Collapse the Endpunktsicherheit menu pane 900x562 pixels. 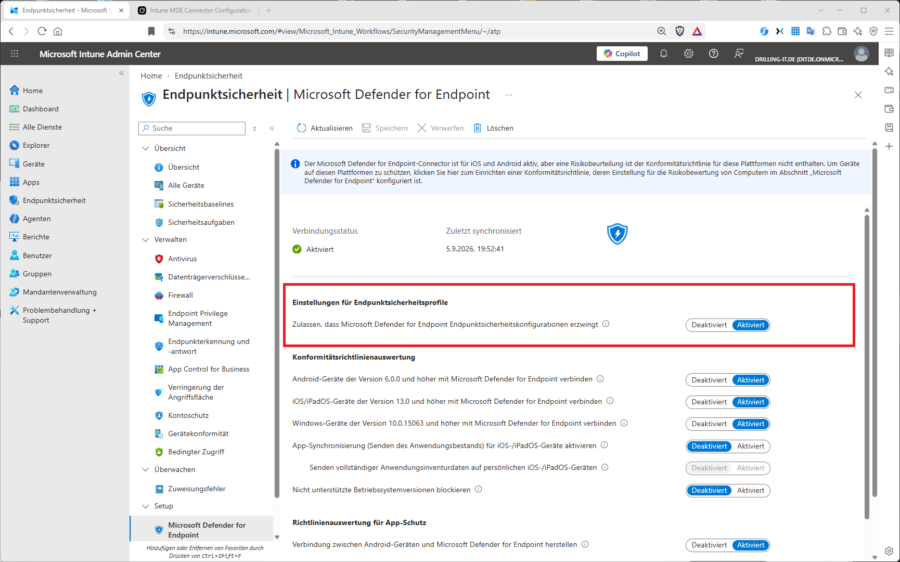click(x=271, y=128)
